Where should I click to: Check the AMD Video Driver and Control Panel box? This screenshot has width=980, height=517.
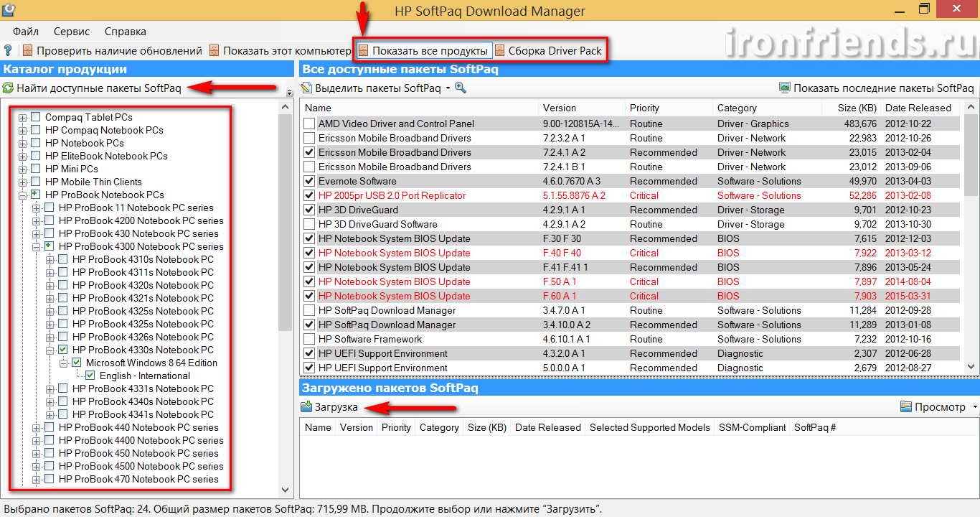309,124
